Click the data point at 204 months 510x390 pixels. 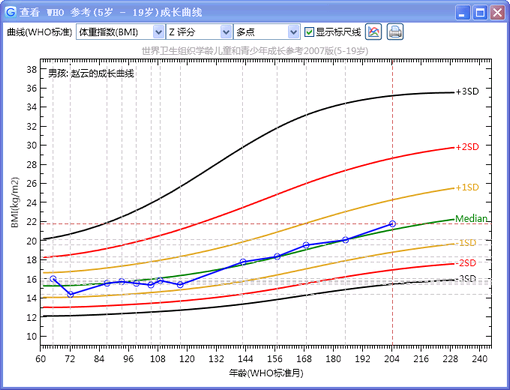pyautogui.click(x=392, y=224)
